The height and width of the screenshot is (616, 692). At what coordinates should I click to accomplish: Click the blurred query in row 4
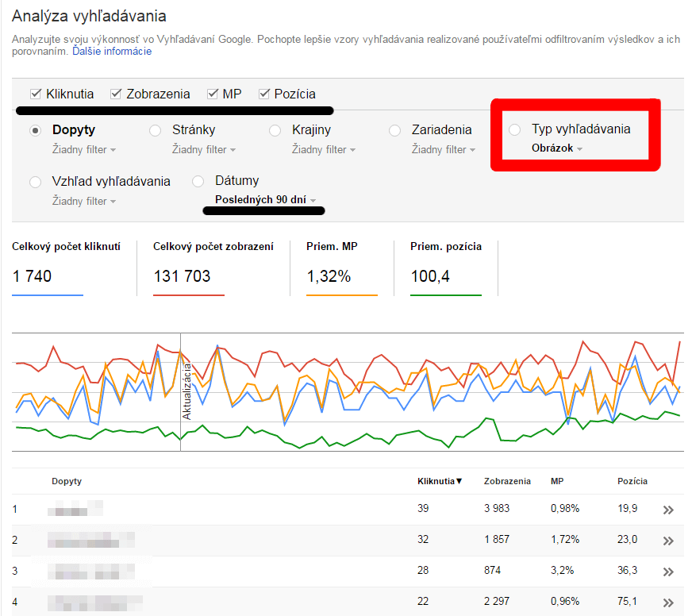tap(95, 602)
